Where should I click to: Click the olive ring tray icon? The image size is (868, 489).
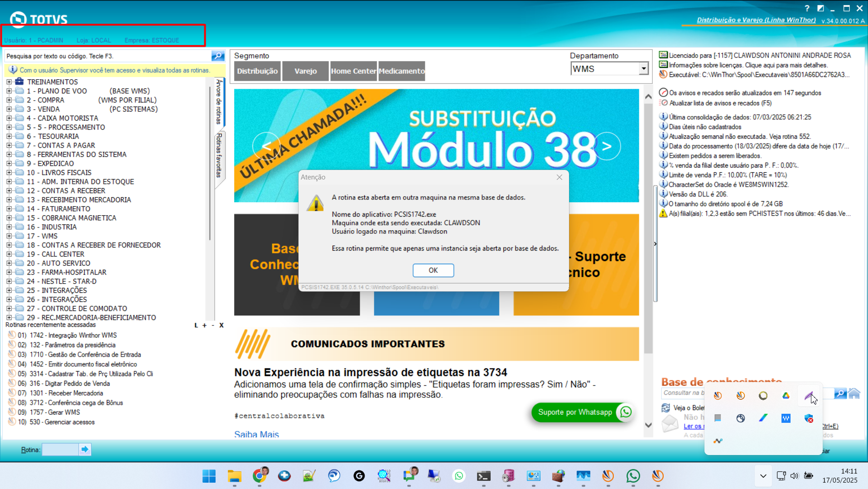(x=763, y=396)
